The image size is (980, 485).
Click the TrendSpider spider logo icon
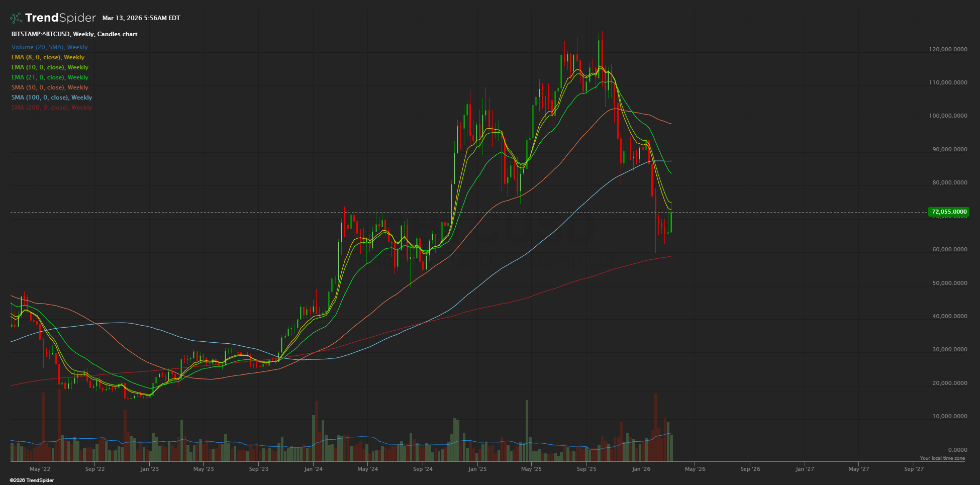pyautogui.click(x=16, y=18)
